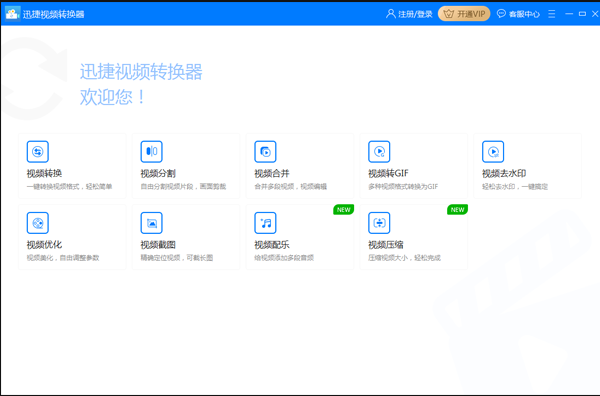
Task: Click the NEW badge on 视频配乐 card
Action: [343, 210]
